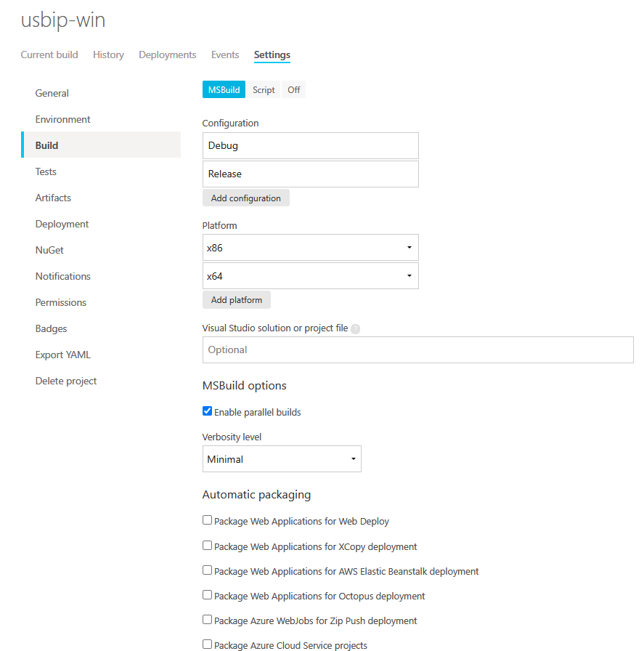Open the Delete project page
644x651 pixels.
click(x=66, y=381)
